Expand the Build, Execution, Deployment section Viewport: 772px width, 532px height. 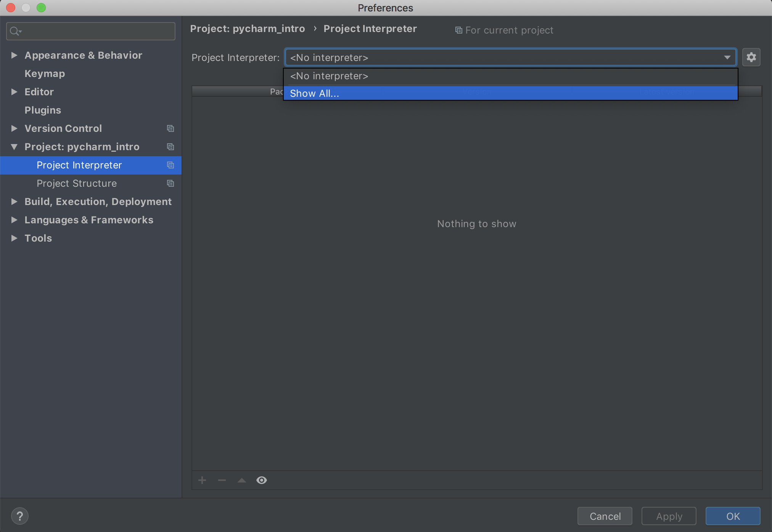point(14,202)
